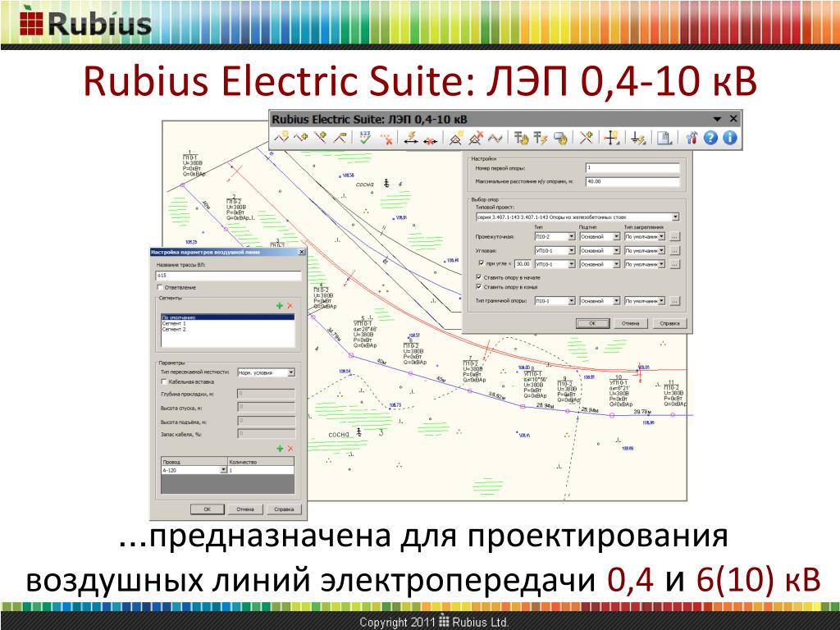840x630 pixels.
Task: Click the ellipsis button in Промежуточная row
Action: pos(675,236)
